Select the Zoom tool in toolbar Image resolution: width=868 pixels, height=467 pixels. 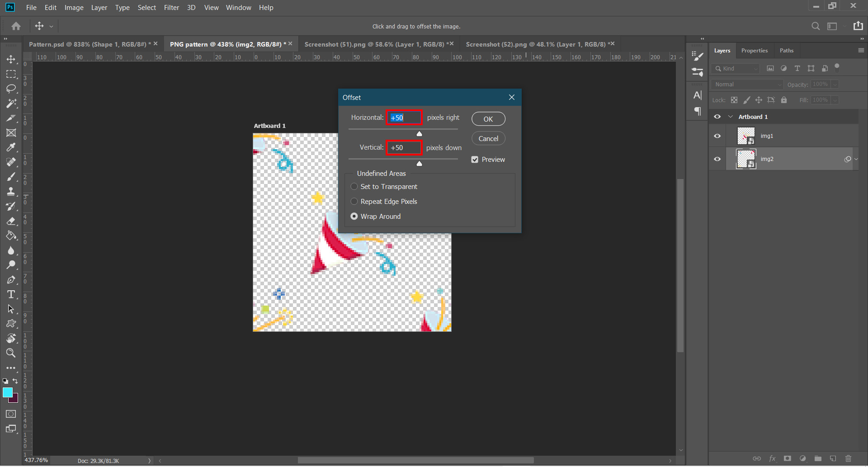tap(11, 353)
